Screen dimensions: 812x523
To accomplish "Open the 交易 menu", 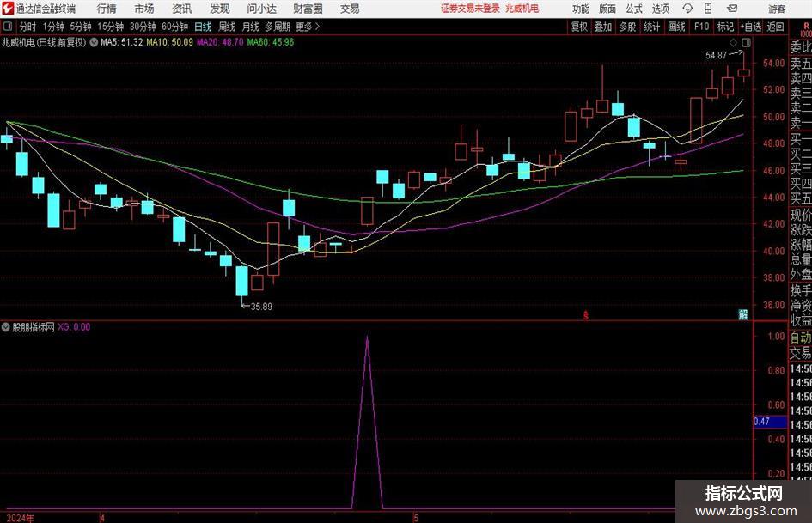I will pos(350,9).
